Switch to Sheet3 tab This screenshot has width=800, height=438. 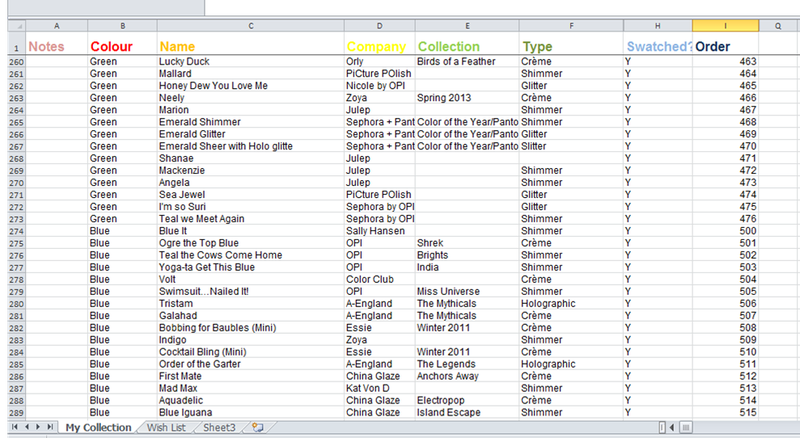(x=220, y=428)
